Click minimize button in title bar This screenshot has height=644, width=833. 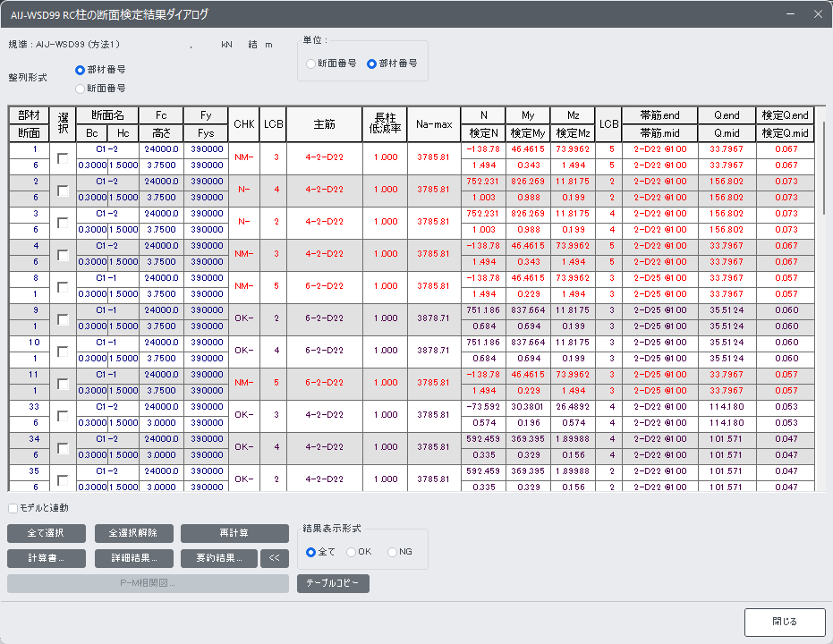[791, 14]
